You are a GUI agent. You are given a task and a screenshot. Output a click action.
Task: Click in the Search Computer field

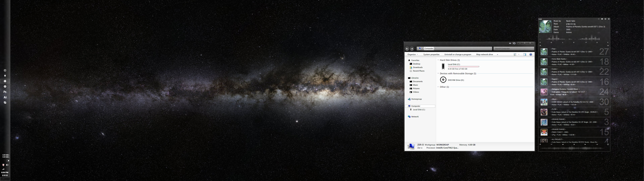(x=513, y=48)
